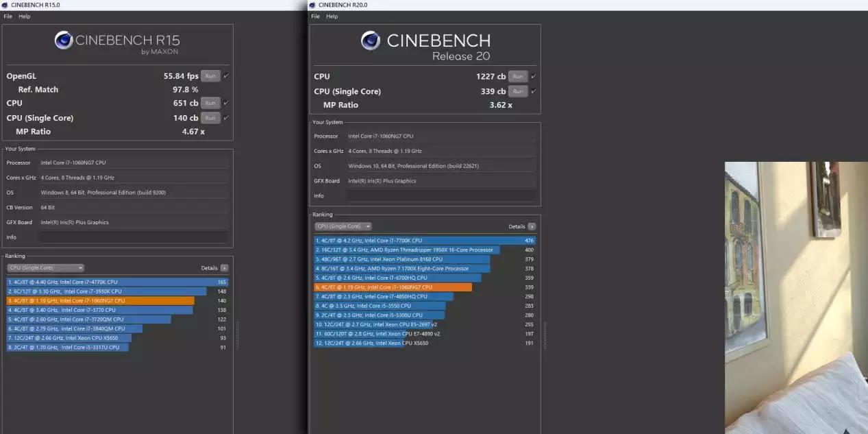Select the i5-5300U ranking row in R20

click(425, 315)
